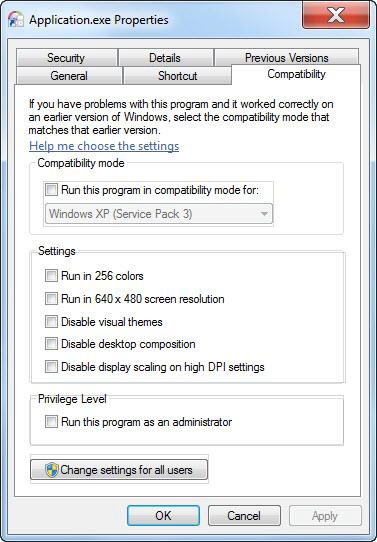Screen dimensions: 377x542
Task: Go to the Previous Versions tab
Action: (x=286, y=58)
